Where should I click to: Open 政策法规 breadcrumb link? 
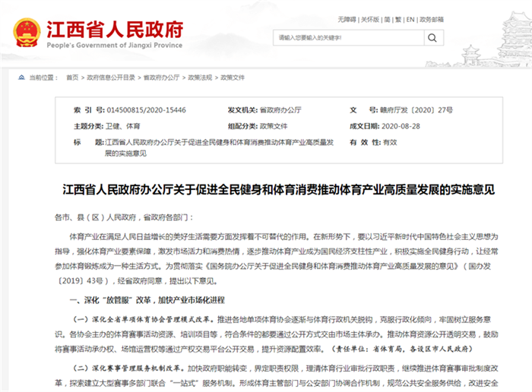[200, 77]
